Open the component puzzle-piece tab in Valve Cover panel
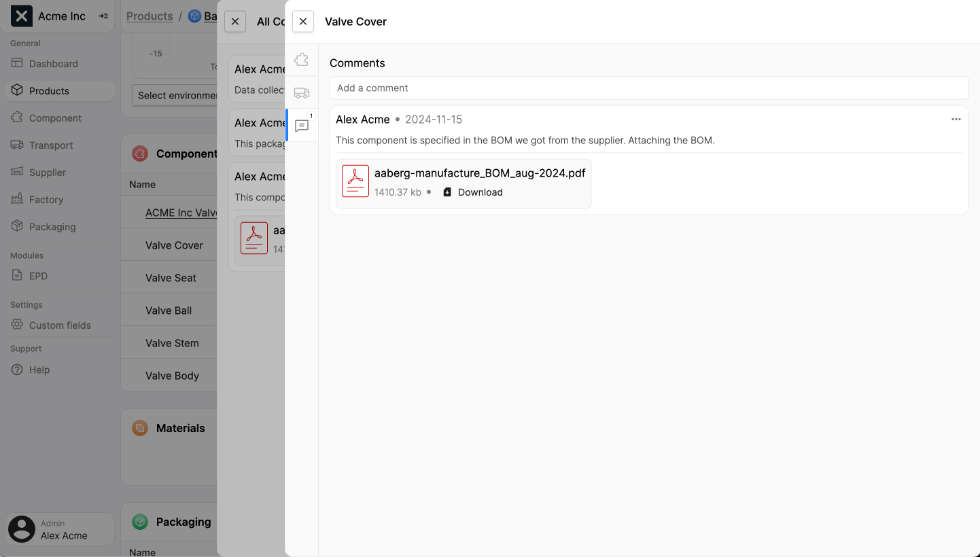 point(302,60)
